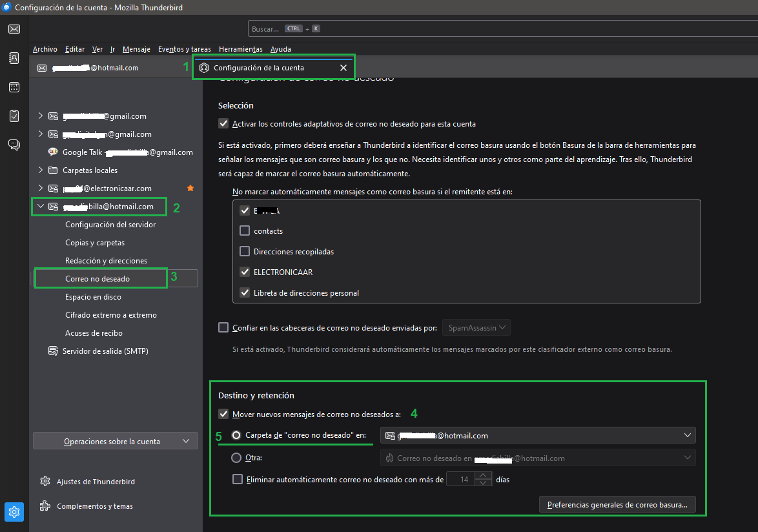Screen dimensions: 758x532
Task: Click the Complementos y temas puzzle icon
Action: click(x=45, y=506)
